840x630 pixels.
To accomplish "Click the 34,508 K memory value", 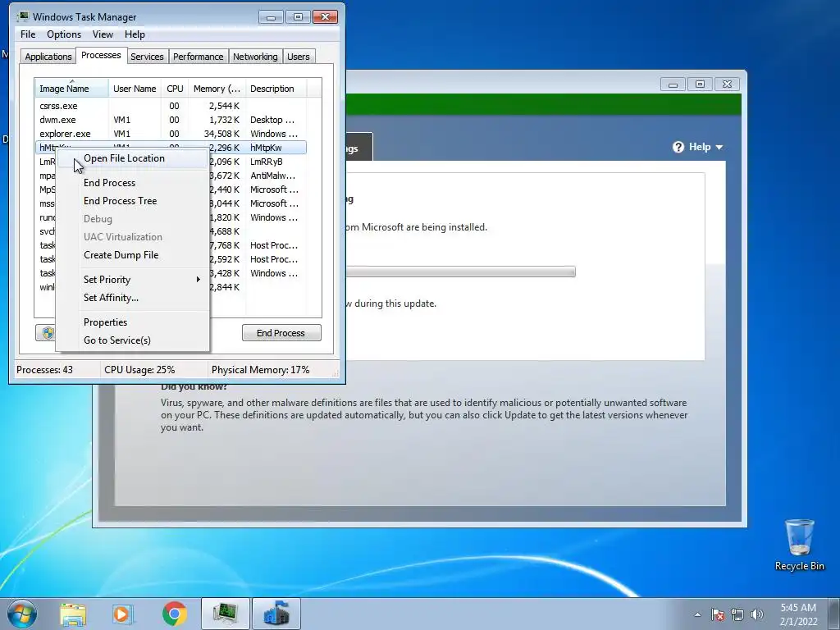I will [221, 134].
